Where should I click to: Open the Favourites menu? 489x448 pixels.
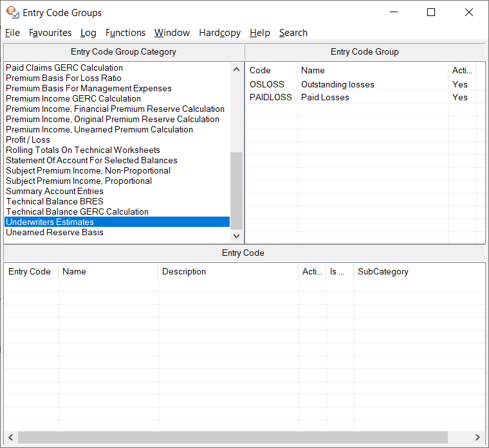click(x=50, y=33)
